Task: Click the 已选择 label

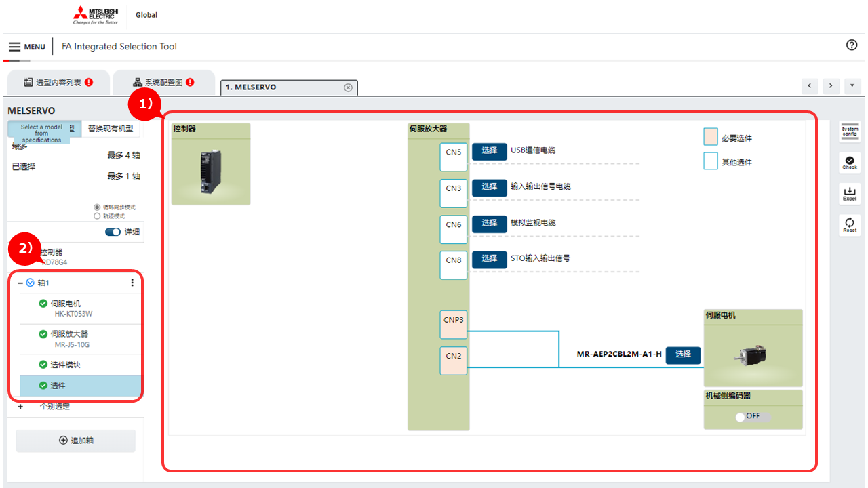Action: click(x=24, y=167)
